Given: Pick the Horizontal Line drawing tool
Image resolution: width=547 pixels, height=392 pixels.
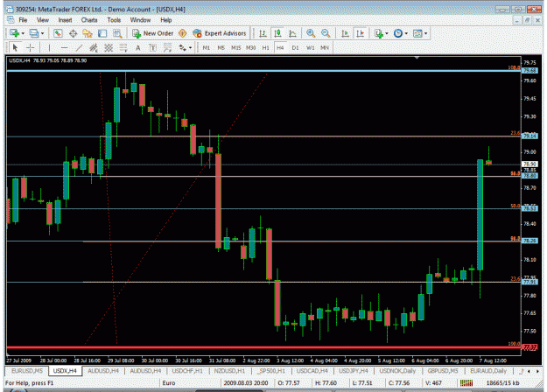Looking at the screenshot, I should (64, 48).
